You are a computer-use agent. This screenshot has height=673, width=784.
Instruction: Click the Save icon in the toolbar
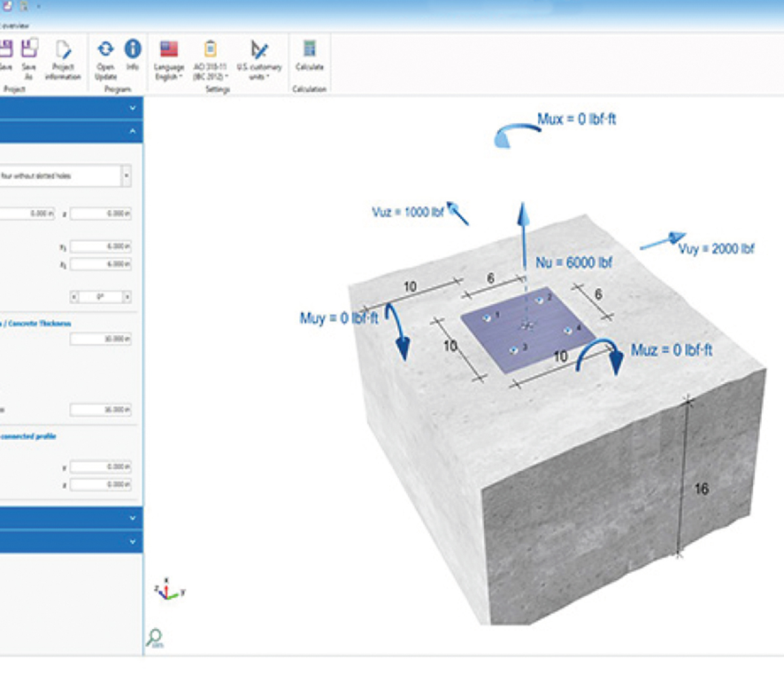pos(7,49)
